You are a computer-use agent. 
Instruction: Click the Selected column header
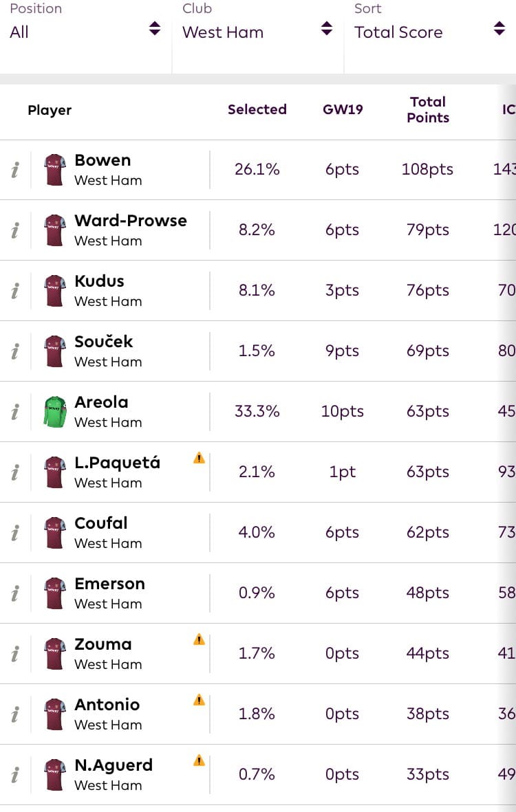(x=257, y=109)
